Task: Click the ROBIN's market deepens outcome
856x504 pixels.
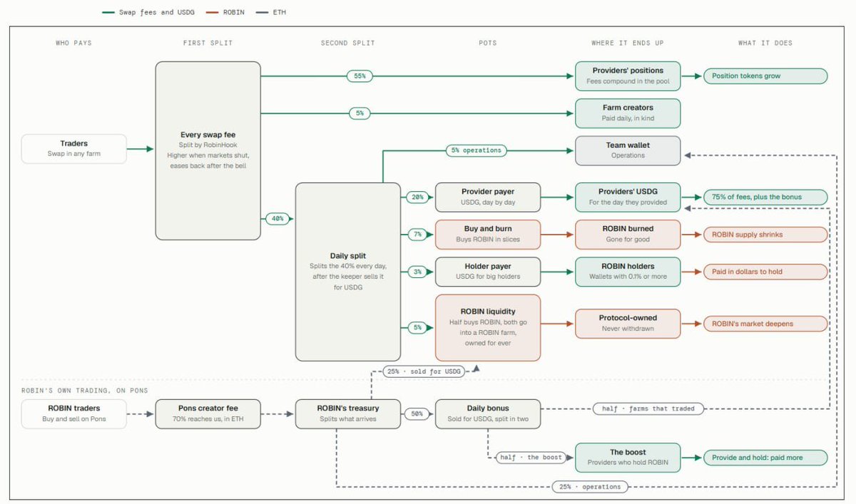Action: [765, 324]
